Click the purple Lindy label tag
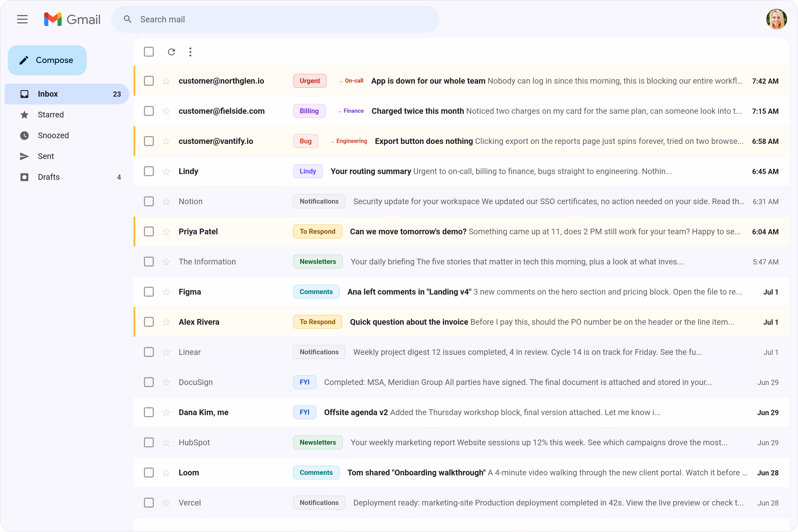Screen dimensions: 798x532 pyautogui.click(x=308, y=171)
